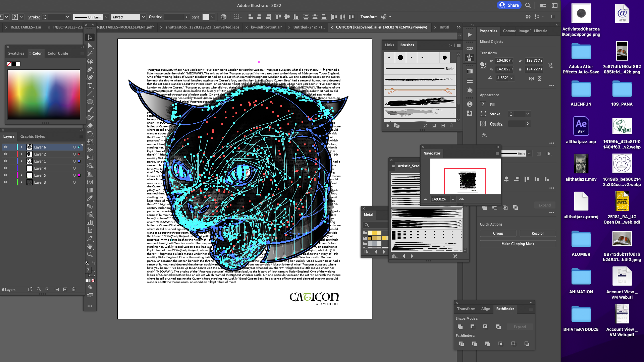This screenshot has width=644, height=362.
Task: Click the Group quick action button
Action: [x=498, y=233]
